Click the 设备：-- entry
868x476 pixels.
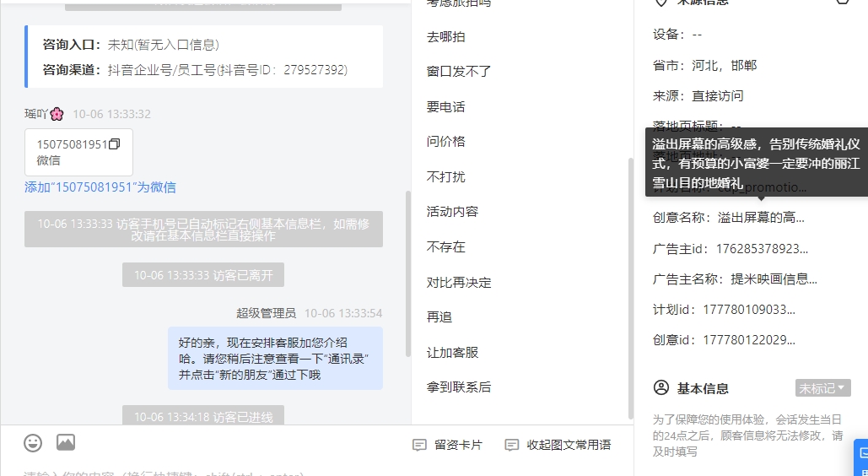point(677,35)
